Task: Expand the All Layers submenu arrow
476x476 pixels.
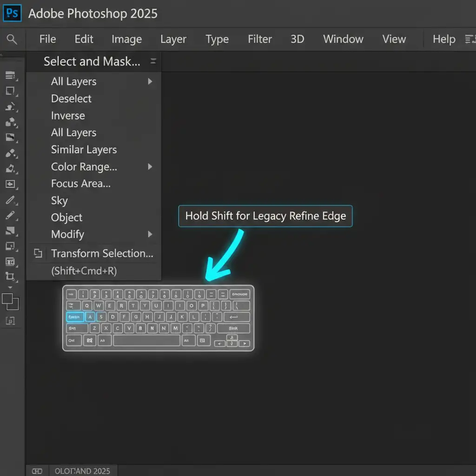Action: (x=150, y=81)
